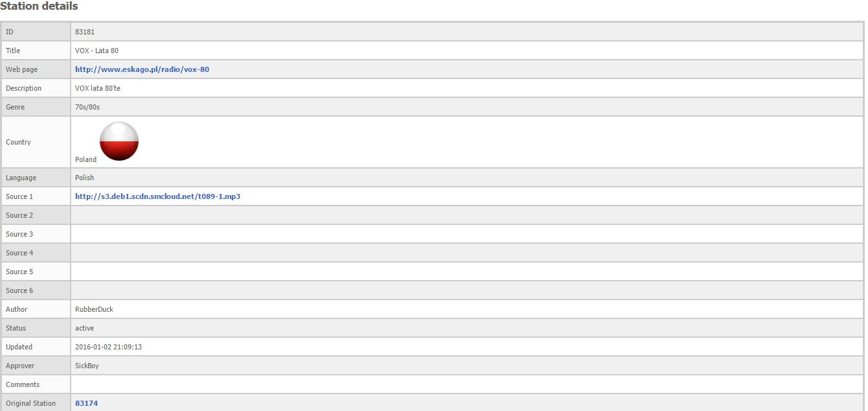Open the Source 1 stream URL
The height and width of the screenshot is (411, 868).
click(157, 196)
